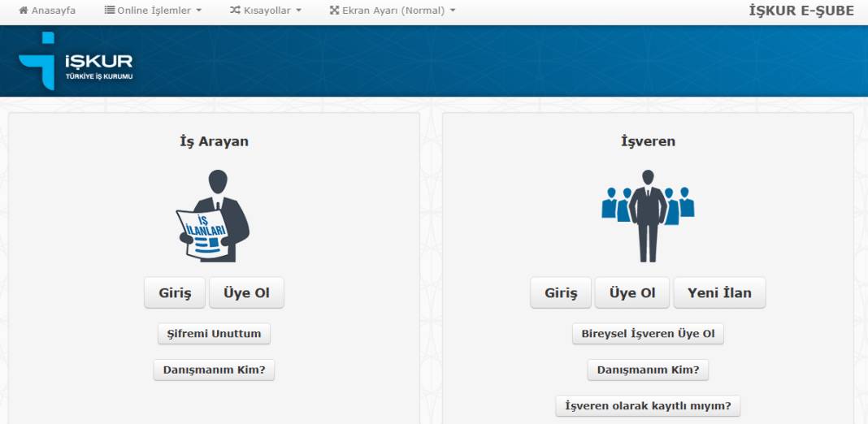868x424 pixels.
Task: Click the Şifremi Unuttum button
Action: [215, 334]
